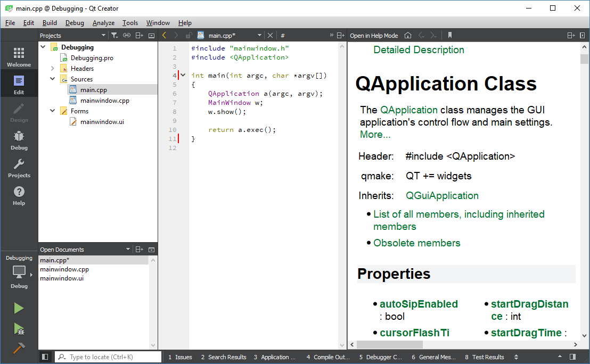The image size is (590, 364).
Task: Build project with the hammer icon
Action: pos(19,348)
